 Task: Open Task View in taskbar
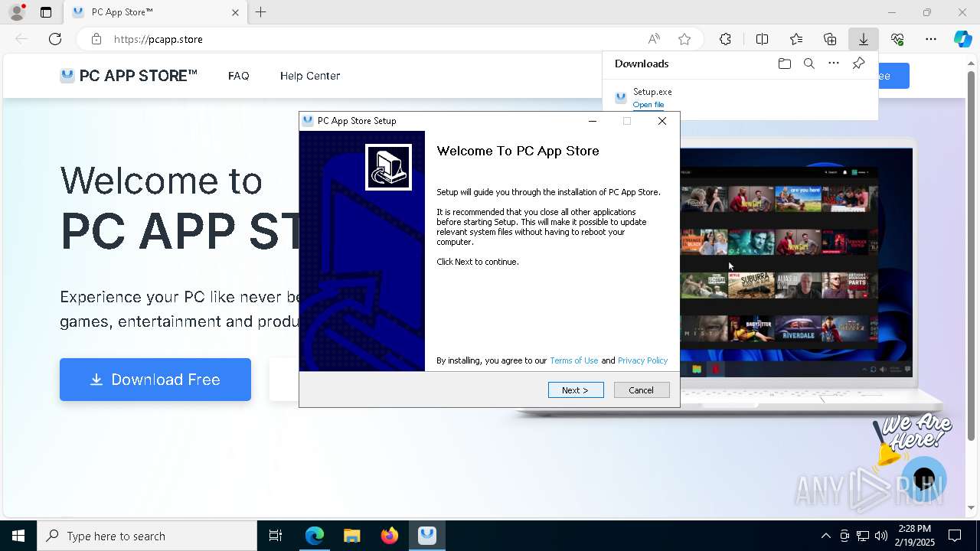tap(276, 536)
